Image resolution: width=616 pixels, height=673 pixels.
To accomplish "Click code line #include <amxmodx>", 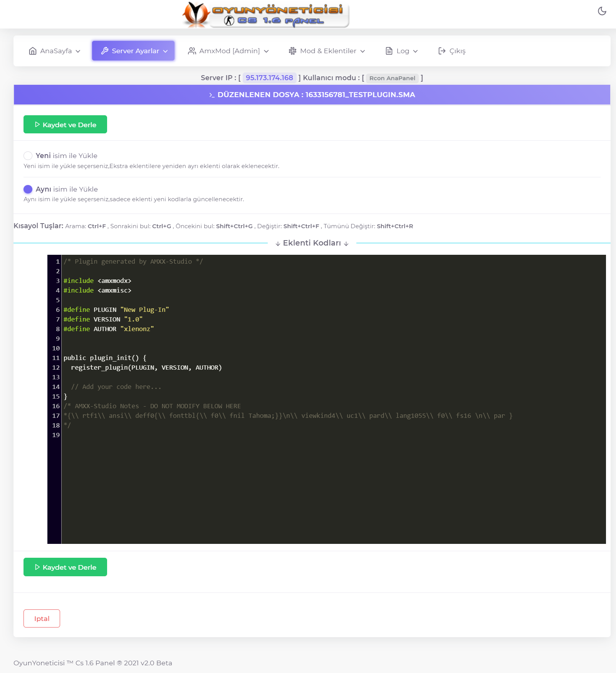I will pyautogui.click(x=97, y=281).
